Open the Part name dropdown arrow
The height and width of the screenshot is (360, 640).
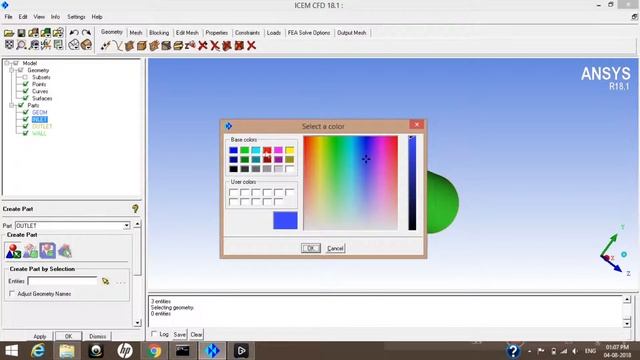(127, 226)
